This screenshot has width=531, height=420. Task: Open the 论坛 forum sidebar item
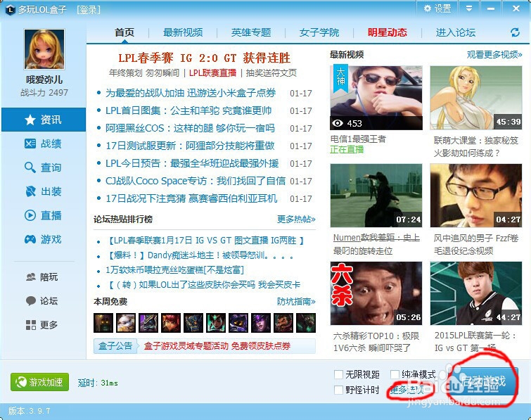coord(42,301)
